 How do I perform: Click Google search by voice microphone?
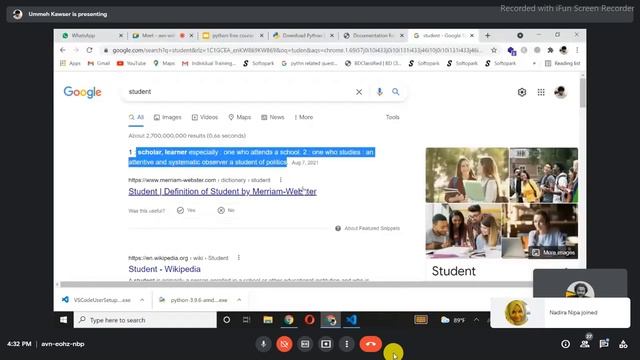coord(380,92)
